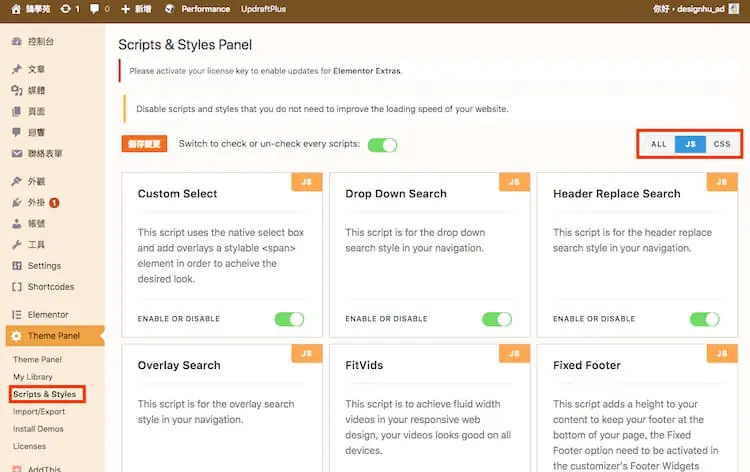Image resolution: width=750 pixels, height=472 pixels.
Task: Click the appearance paintbrush icon in sidebar
Action: [x=17, y=181]
